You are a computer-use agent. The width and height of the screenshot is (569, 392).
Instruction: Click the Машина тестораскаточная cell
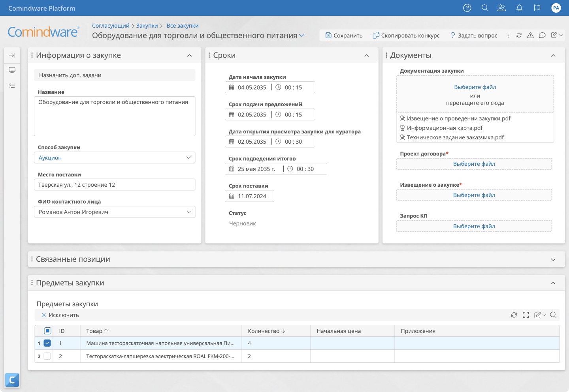click(x=161, y=343)
